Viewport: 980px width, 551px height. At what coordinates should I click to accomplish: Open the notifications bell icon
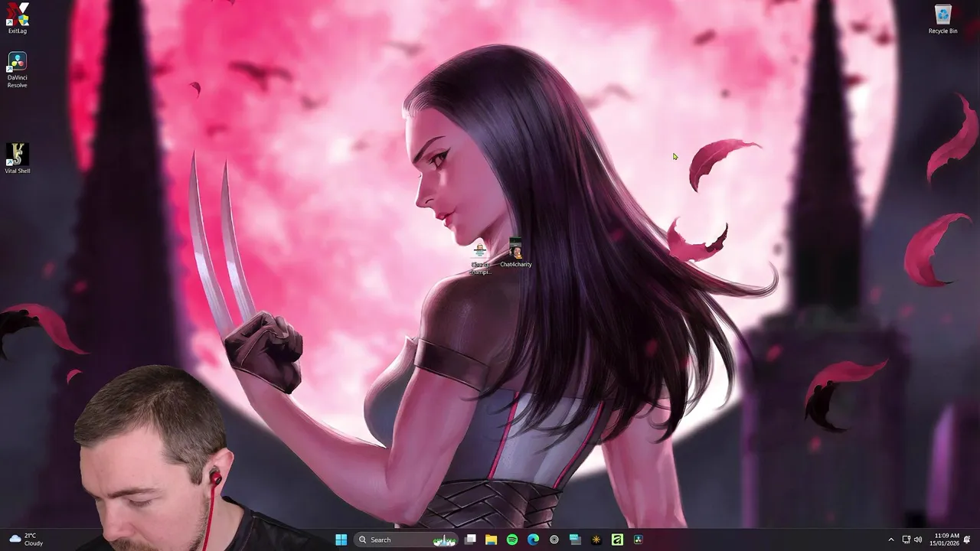click(967, 540)
